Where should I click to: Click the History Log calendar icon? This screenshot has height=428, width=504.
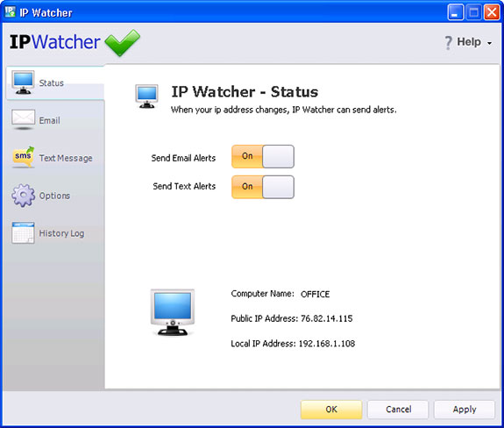(23, 232)
